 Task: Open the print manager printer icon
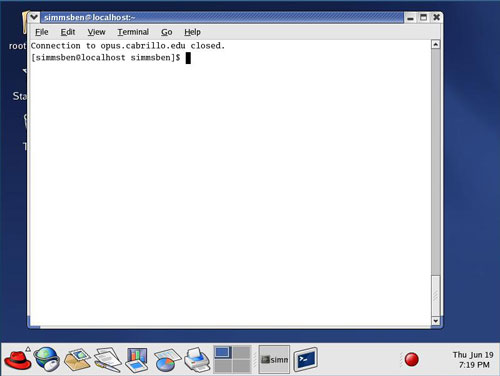[x=197, y=359]
